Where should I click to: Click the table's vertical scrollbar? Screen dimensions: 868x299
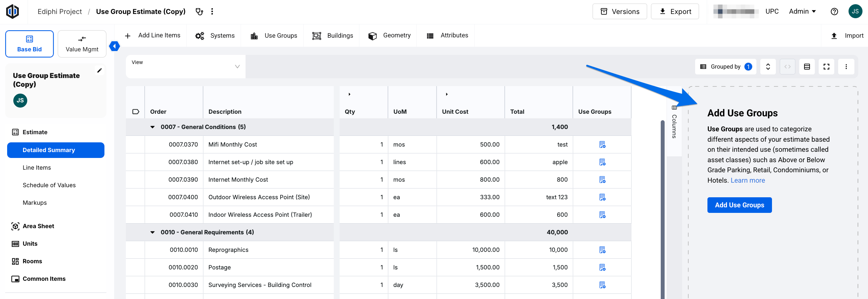pos(662,209)
